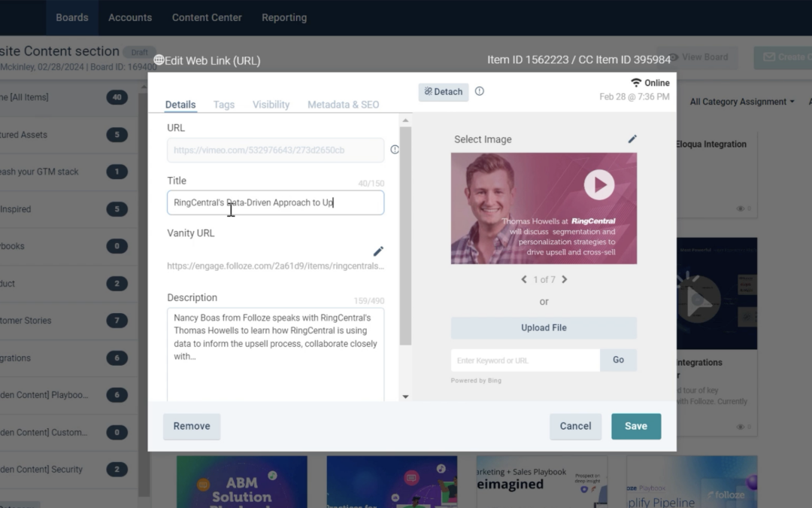
Task: Go to next image of 7
Action: tap(565, 279)
